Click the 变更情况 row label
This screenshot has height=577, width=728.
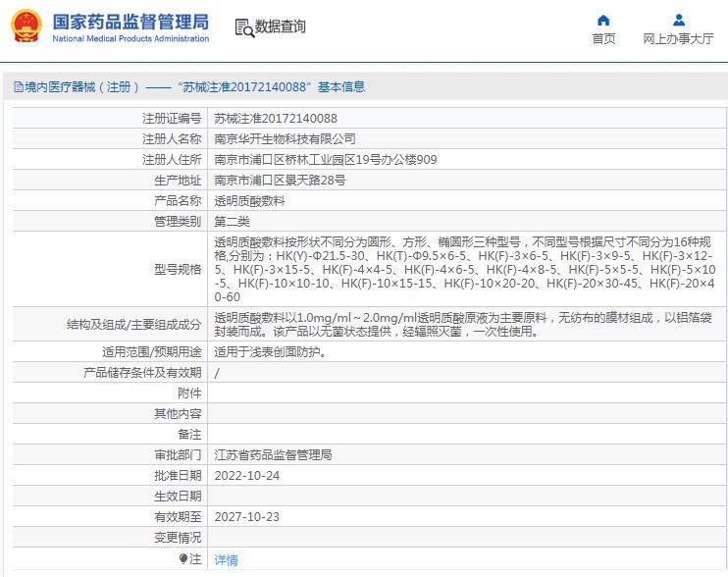pos(178,538)
